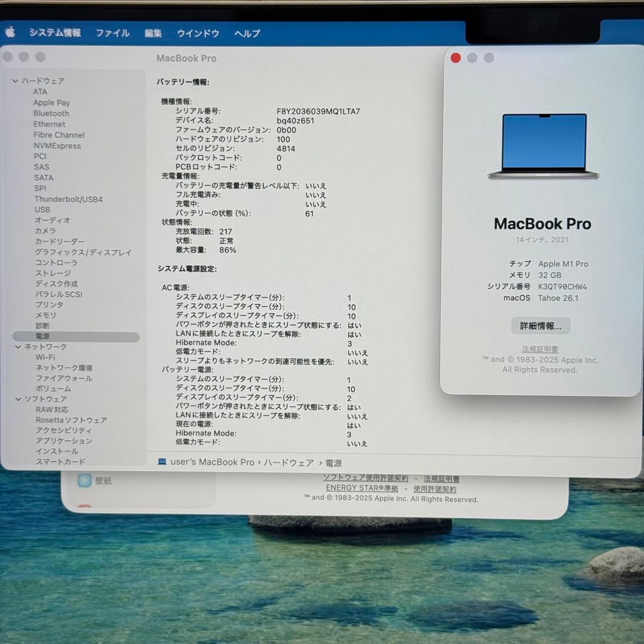Screen dimensions: 644x644
Task: Open ソフトウェア使用許諾契約 link in background window
Action: point(366,478)
